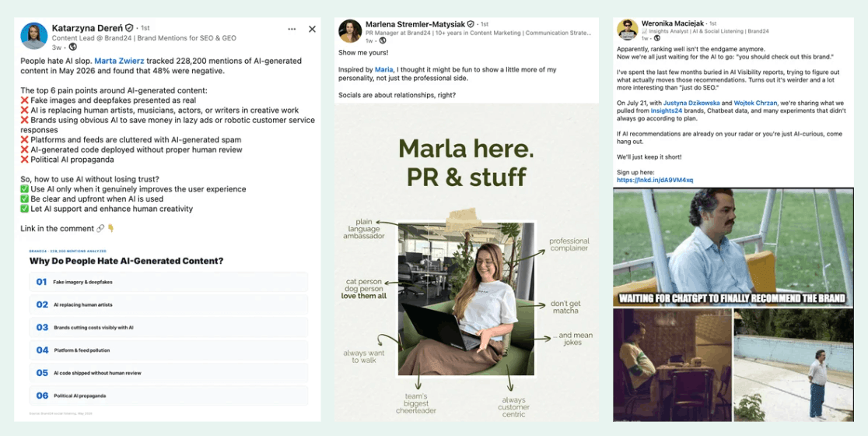Follow the lnkd.in sign-up link
Screen dimensions: 868x436
click(655, 180)
